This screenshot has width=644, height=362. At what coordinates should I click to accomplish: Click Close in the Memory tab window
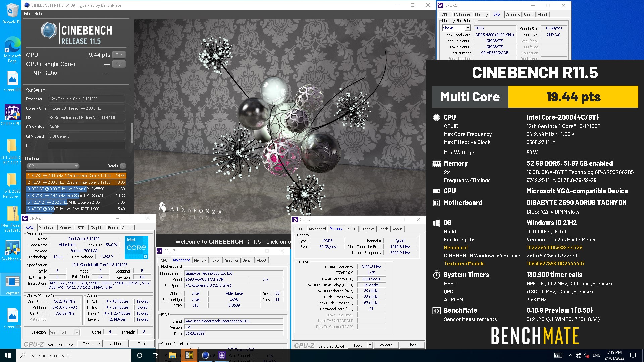coord(412,345)
